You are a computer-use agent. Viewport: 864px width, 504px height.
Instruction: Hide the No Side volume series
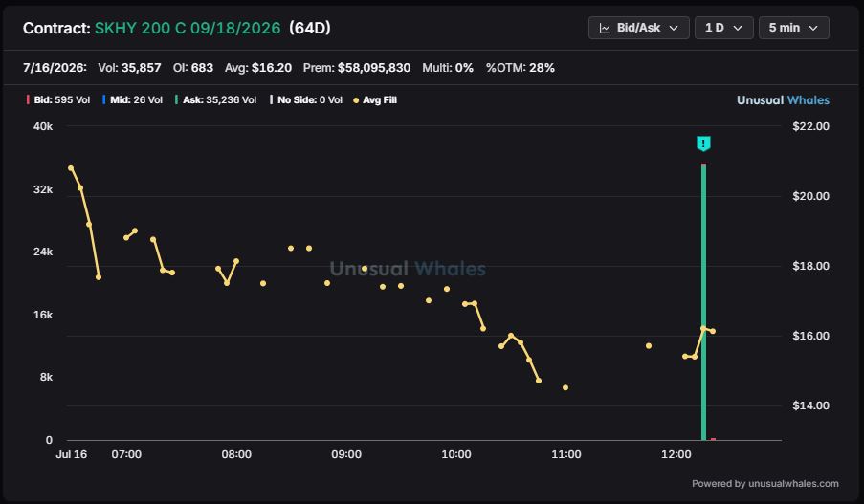(306, 100)
